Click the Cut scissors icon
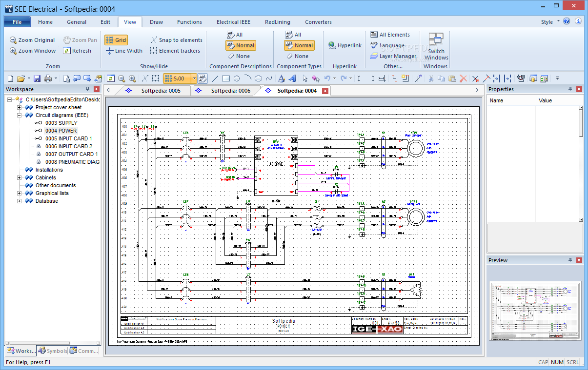 [x=431, y=78]
